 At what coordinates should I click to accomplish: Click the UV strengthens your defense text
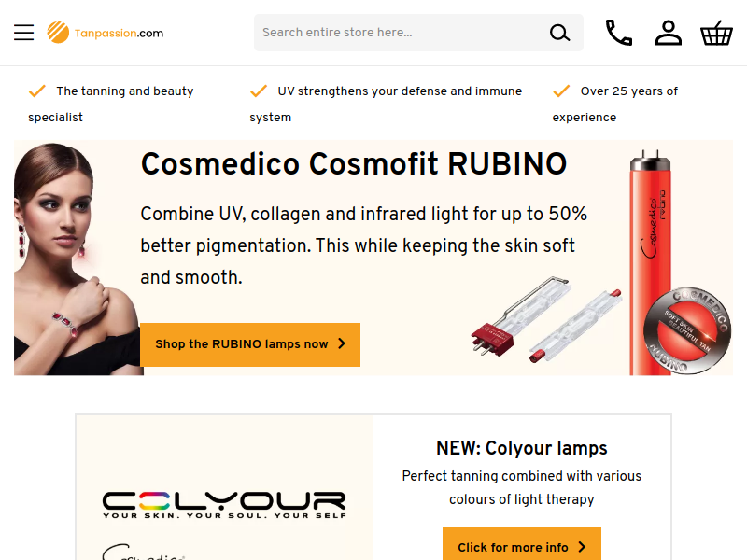click(x=386, y=104)
